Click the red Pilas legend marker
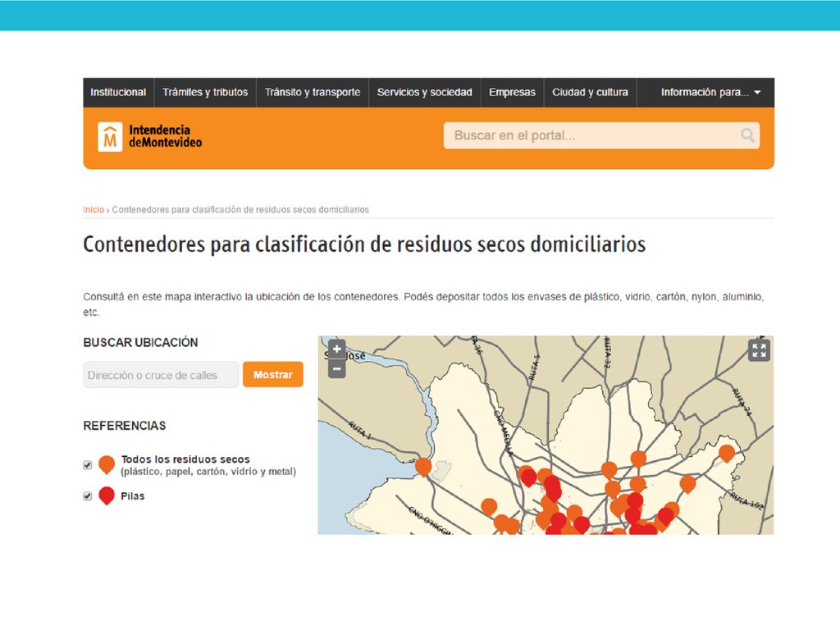Screen dimensions: 840x630 tap(107, 495)
